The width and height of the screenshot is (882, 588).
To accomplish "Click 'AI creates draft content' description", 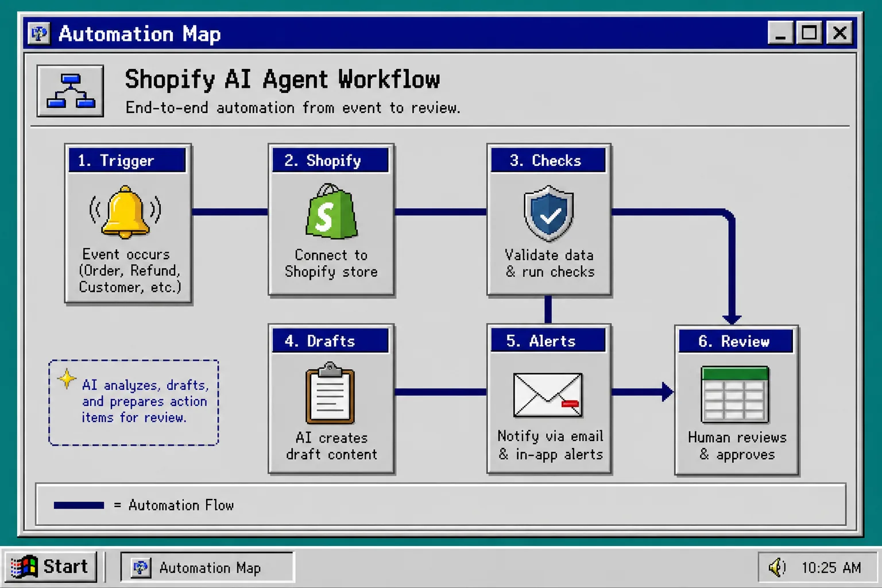I will coord(331,446).
